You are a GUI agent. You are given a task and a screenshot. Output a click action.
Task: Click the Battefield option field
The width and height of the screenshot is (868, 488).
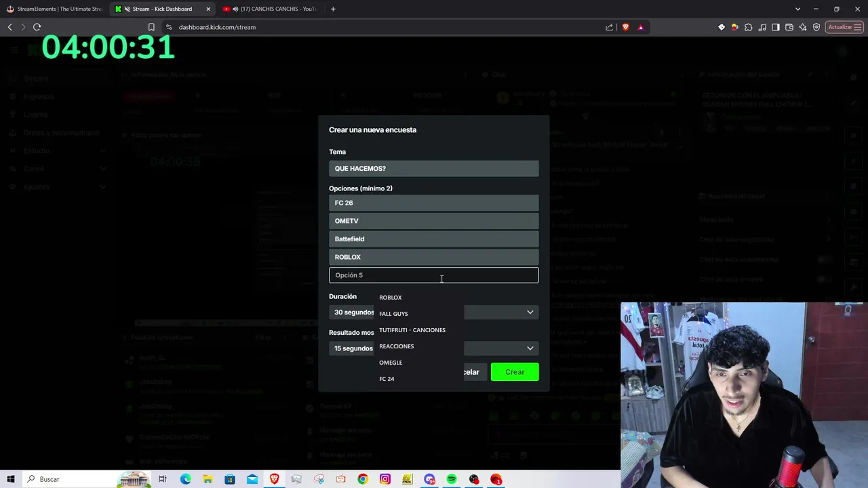click(434, 239)
